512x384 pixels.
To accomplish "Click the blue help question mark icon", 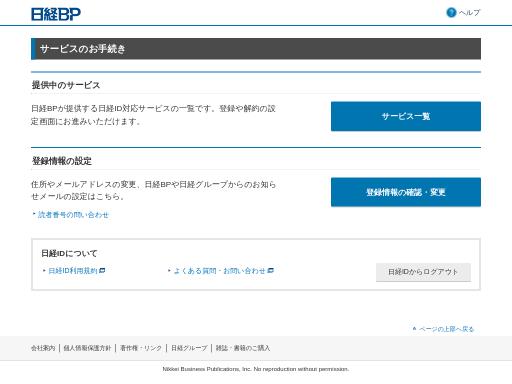I will [451, 13].
